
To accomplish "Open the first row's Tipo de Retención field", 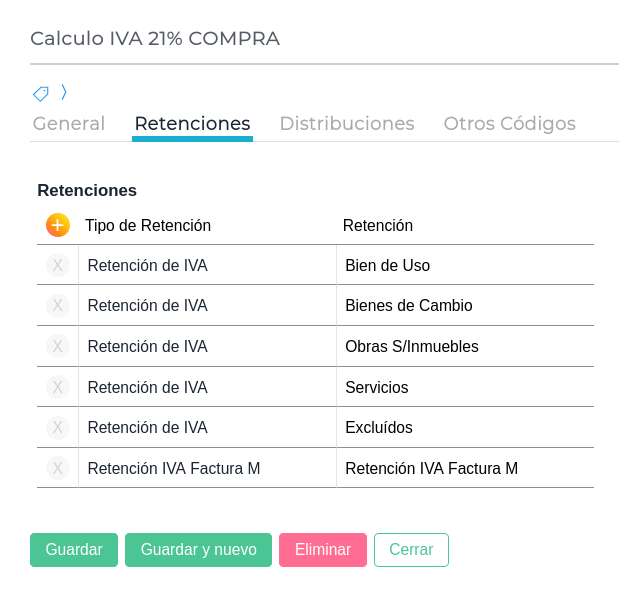I will tap(207, 265).
